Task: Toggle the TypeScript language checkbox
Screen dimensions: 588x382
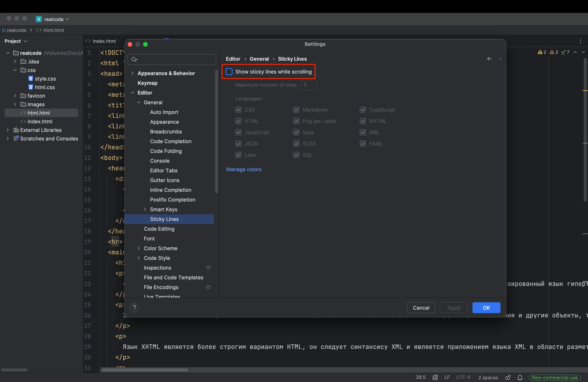Action: pyautogui.click(x=362, y=110)
